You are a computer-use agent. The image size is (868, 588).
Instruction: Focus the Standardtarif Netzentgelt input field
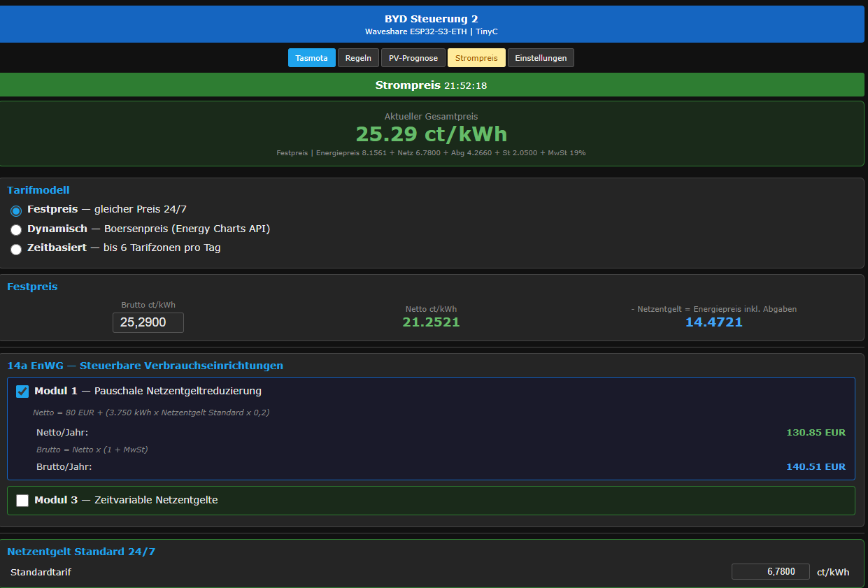pyautogui.click(x=770, y=572)
